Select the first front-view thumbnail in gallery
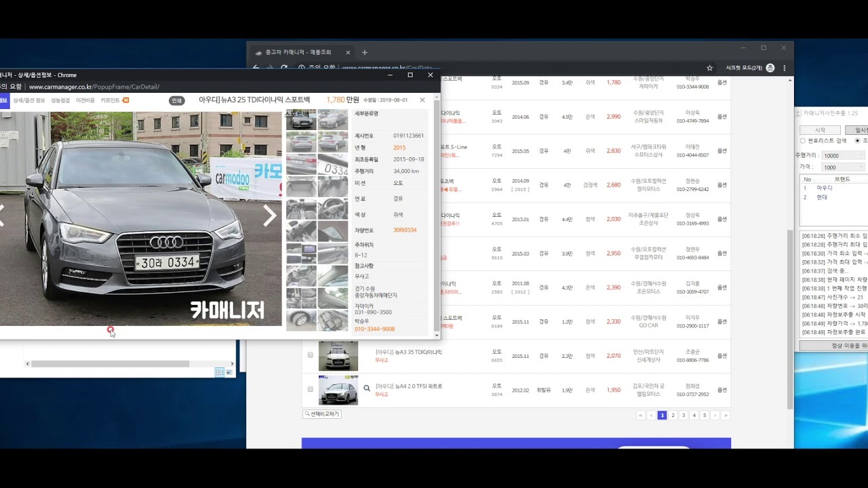The width and height of the screenshot is (868, 488). click(x=300, y=120)
